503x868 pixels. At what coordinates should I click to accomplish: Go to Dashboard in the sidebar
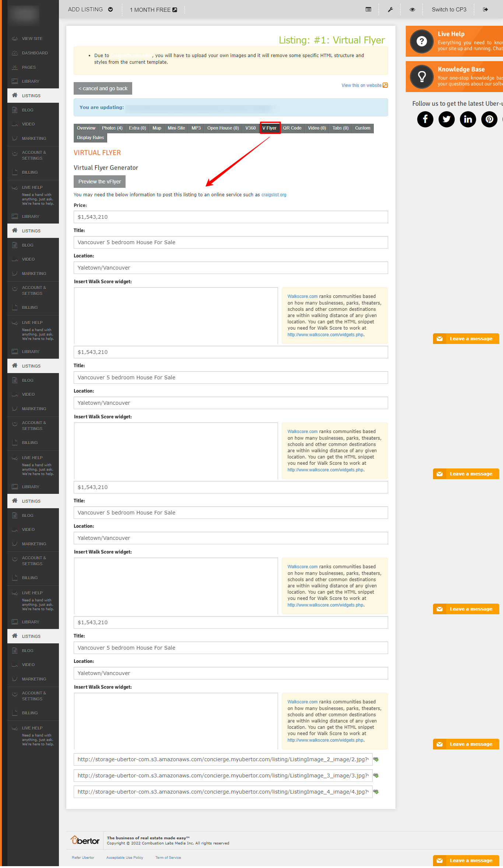pos(35,53)
